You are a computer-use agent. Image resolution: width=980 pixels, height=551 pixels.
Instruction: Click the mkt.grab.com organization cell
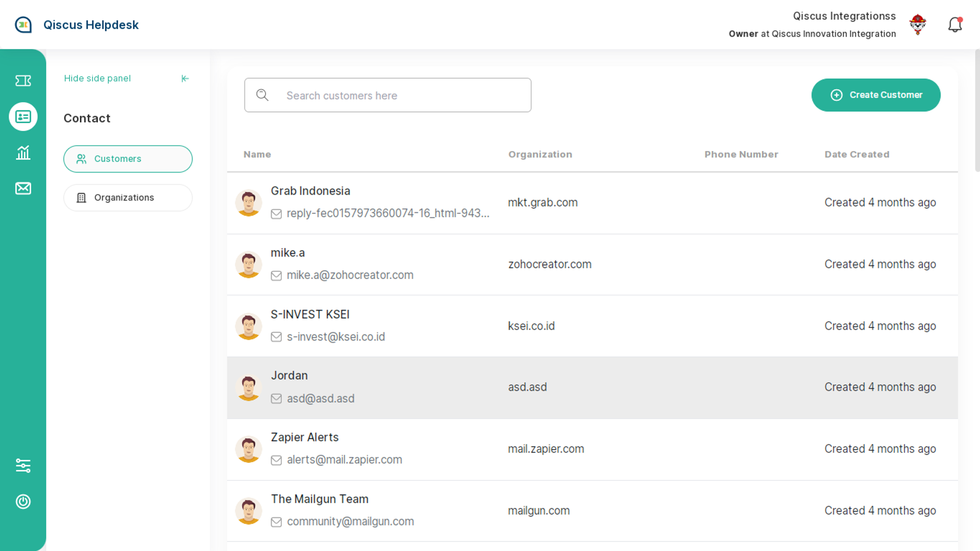542,202
